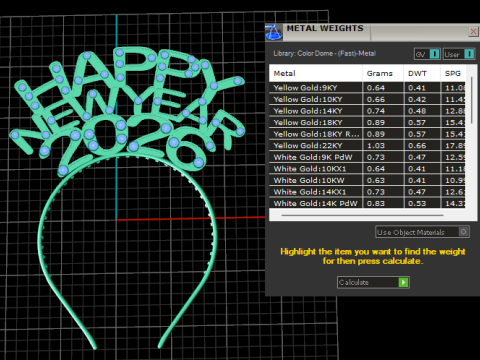Click the METAL WEIGHTS title bar

373,32
